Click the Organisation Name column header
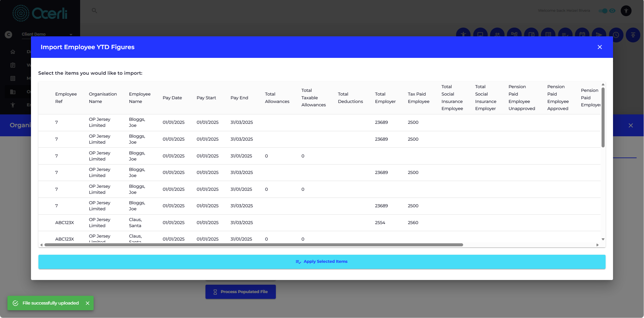 pyautogui.click(x=103, y=98)
